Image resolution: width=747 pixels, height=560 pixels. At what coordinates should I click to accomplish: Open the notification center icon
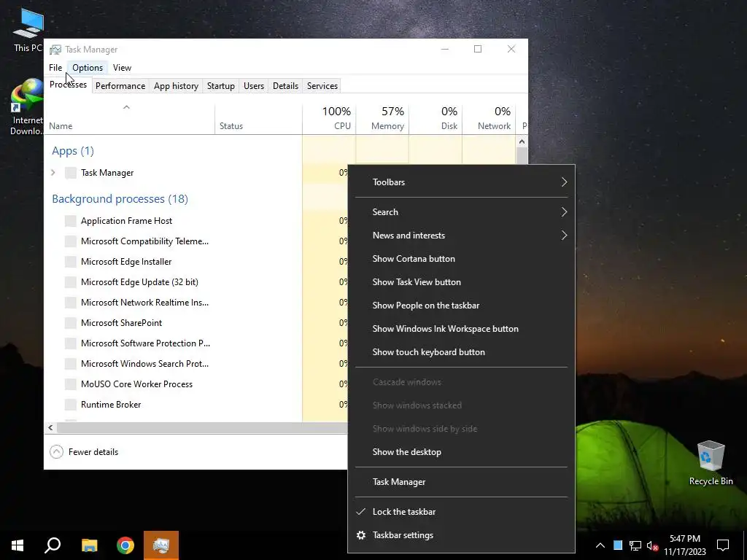(x=723, y=545)
